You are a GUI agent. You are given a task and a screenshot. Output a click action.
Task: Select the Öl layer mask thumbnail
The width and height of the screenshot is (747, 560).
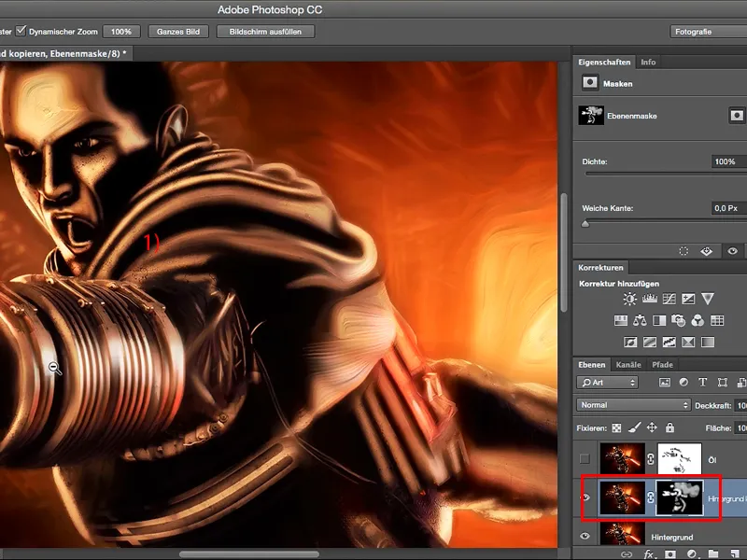[680, 459]
